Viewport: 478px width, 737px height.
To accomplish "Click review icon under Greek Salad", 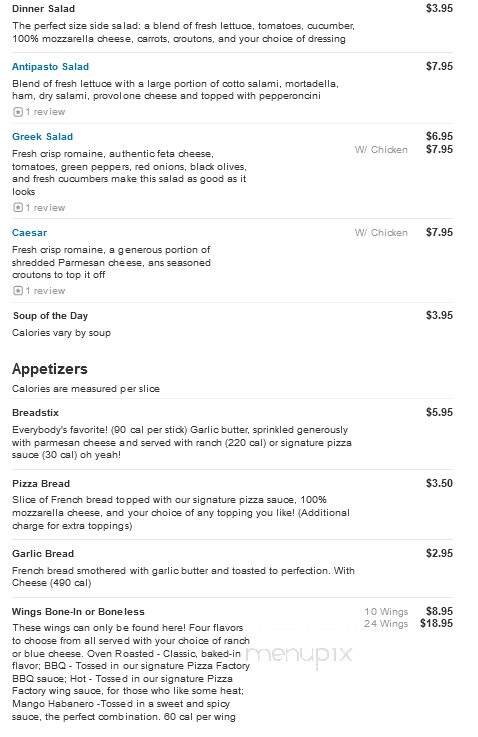I will 18,208.
